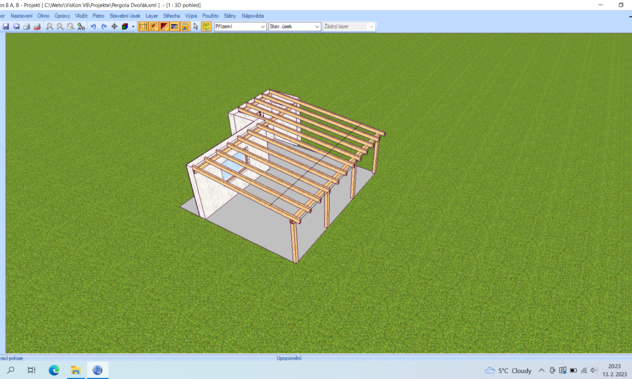Select the arrow pointer tool
The image size is (632, 379).
196,27
